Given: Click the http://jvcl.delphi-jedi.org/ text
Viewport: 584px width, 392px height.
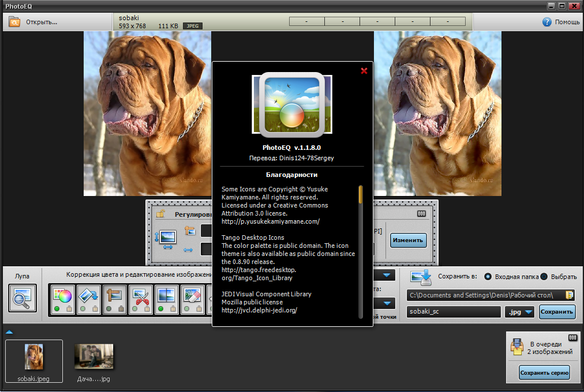Looking at the screenshot, I should 259,310.
